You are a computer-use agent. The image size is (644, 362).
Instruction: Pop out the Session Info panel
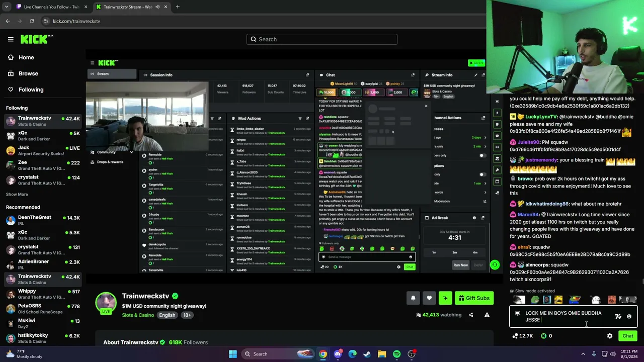[307, 75]
